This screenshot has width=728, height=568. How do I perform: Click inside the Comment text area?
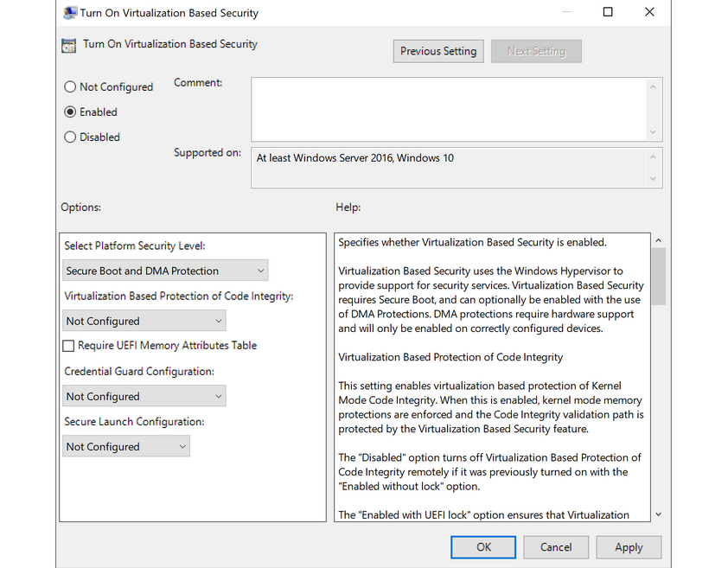(450, 108)
